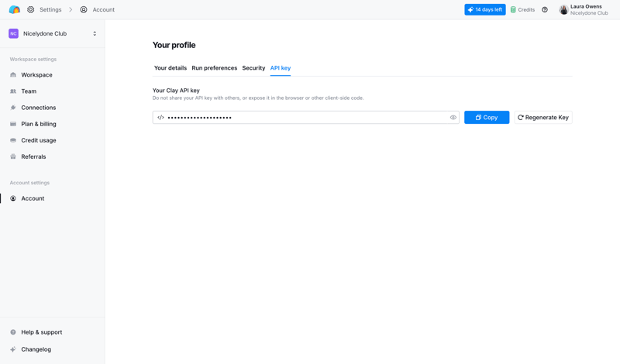Image resolution: width=620 pixels, height=364 pixels.
Task: Open Credits in top bar
Action: click(526, 9)
